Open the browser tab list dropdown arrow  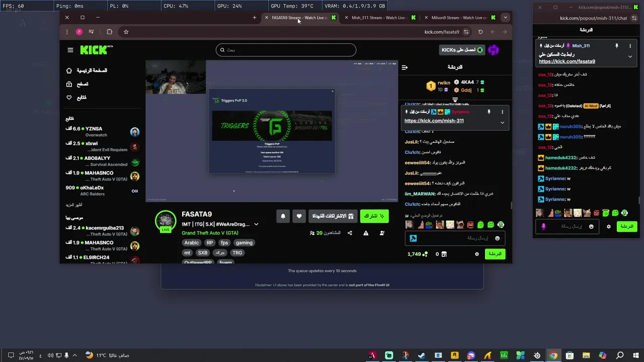pos(505,18)
